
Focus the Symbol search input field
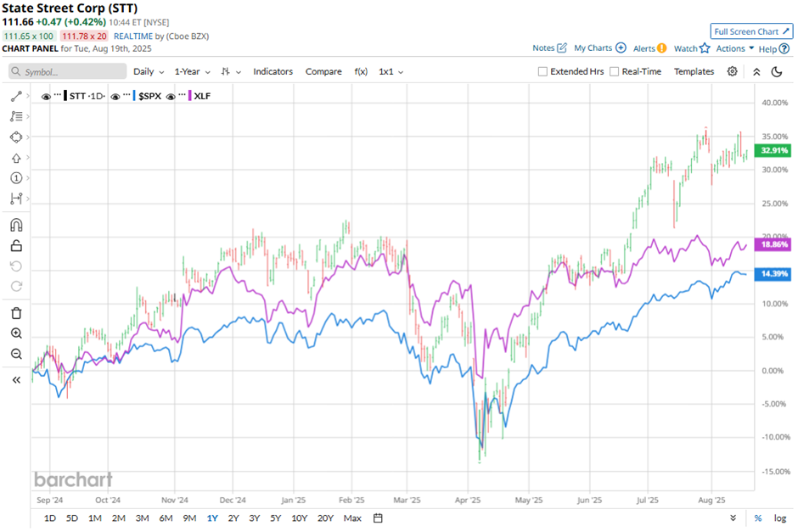pos(68,72)
